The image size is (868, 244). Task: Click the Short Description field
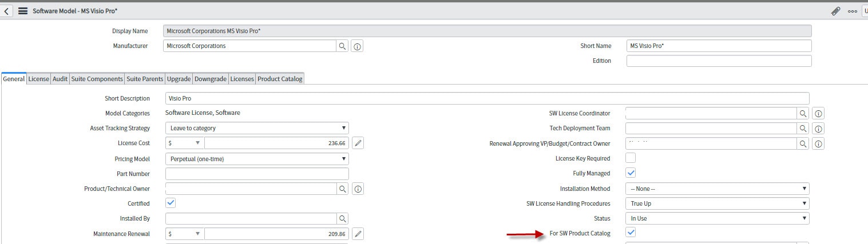(487, 98)
